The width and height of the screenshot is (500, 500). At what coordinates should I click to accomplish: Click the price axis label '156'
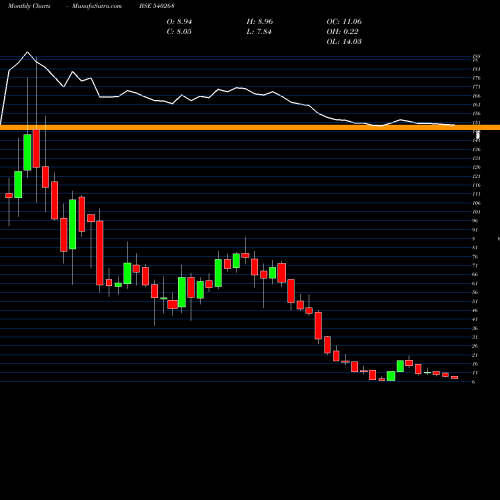[476, 114]
